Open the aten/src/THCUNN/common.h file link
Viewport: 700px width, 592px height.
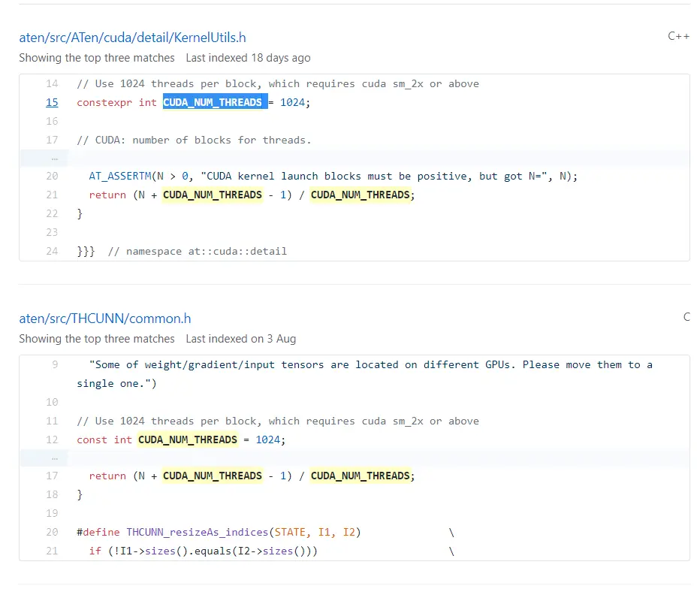tap(105, 319)
